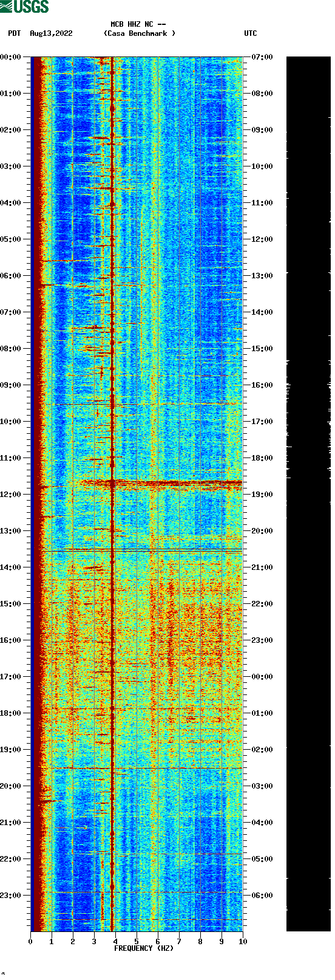Viewport: 335px width, 980px height.
Task: Click the left-axis PDT label '16:00'
Action: (10, 640)
